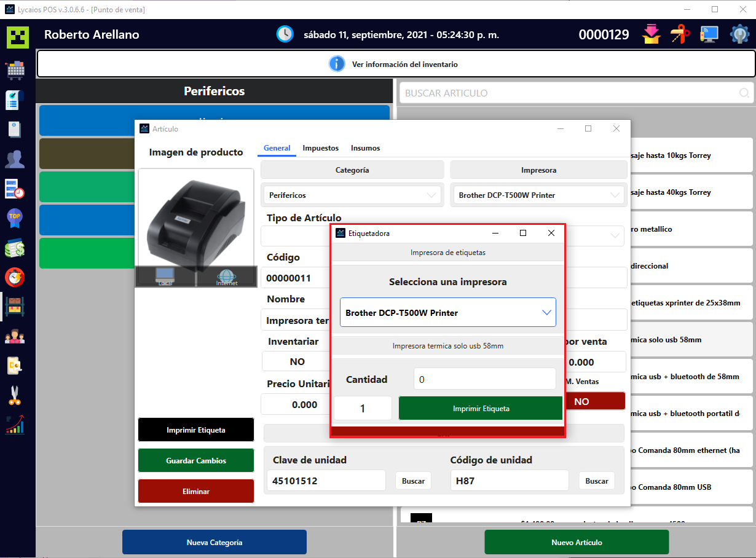The width and height of the screenshot is (756, 558).
Task: Click the Cantidad input field
Action: tap(484, 380)
